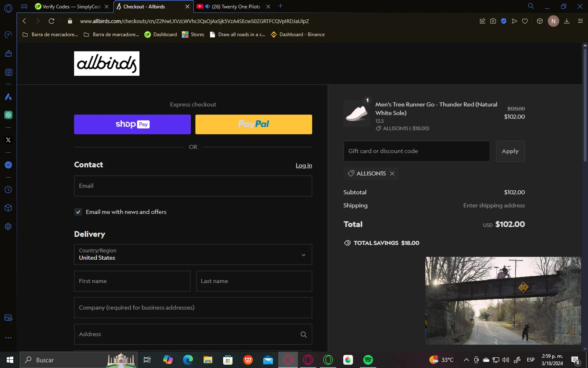Image resolution: width=588 pixels, height=368 pixels.
Task: Click the Address input field
Action: point(193,334)
